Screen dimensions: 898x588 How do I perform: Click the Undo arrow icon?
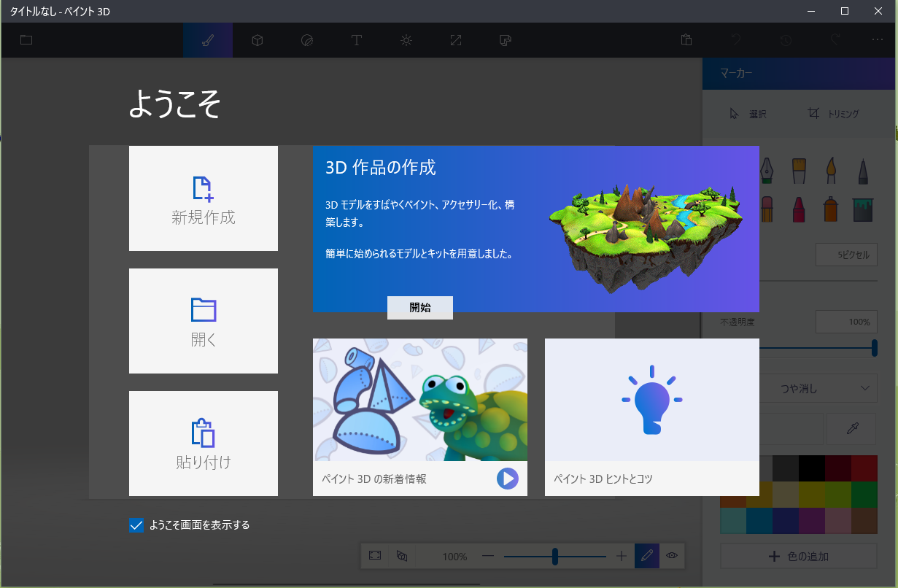coord(736,40)
